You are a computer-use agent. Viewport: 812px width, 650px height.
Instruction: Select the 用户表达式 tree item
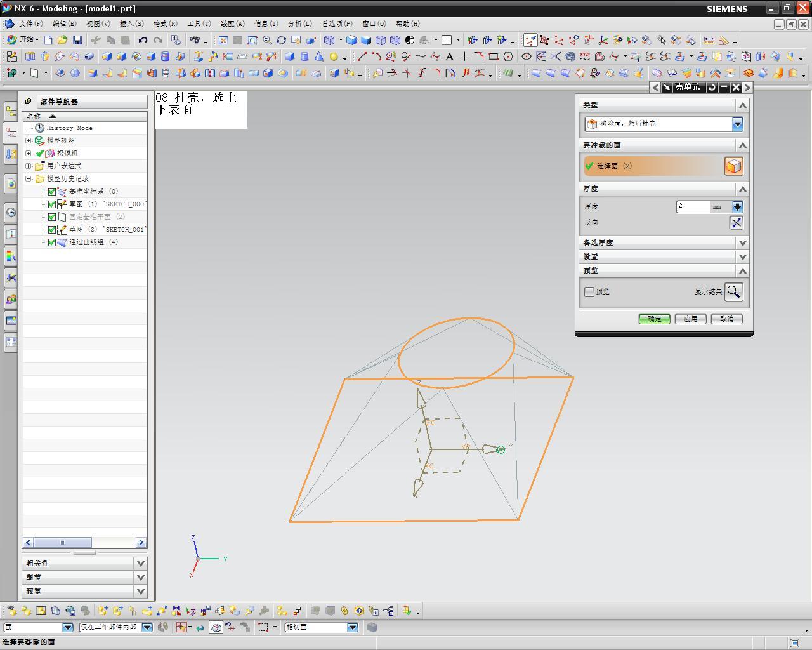pos(64,166)
